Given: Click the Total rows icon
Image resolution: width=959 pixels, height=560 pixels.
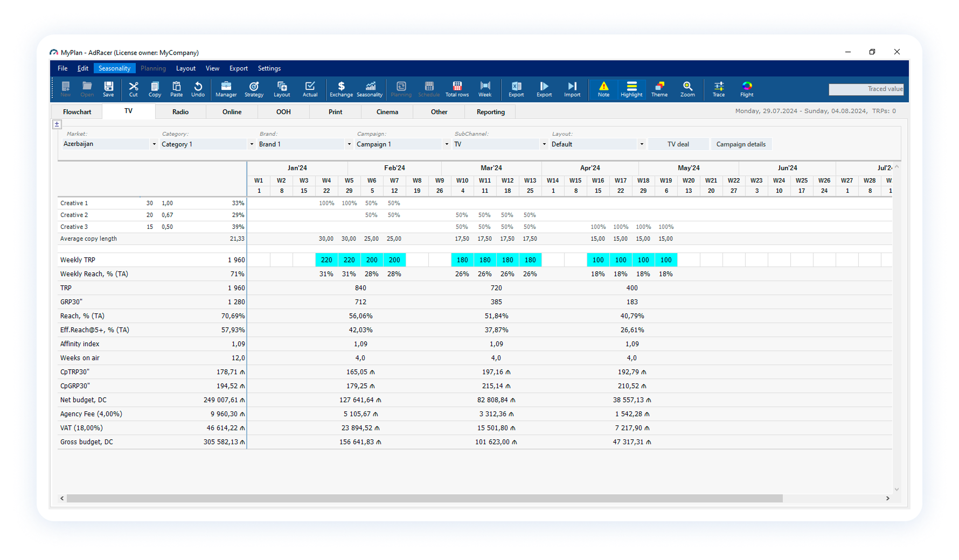Looking at the screenshot, I should pyautogui.click(x=457, y=89).
